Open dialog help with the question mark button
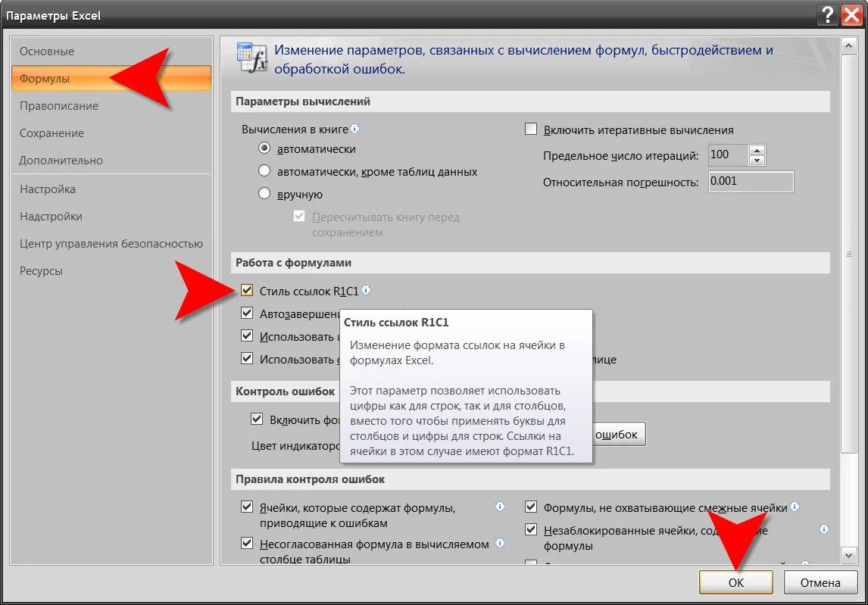This screenshot has width=868, height=605. [827, 15]
